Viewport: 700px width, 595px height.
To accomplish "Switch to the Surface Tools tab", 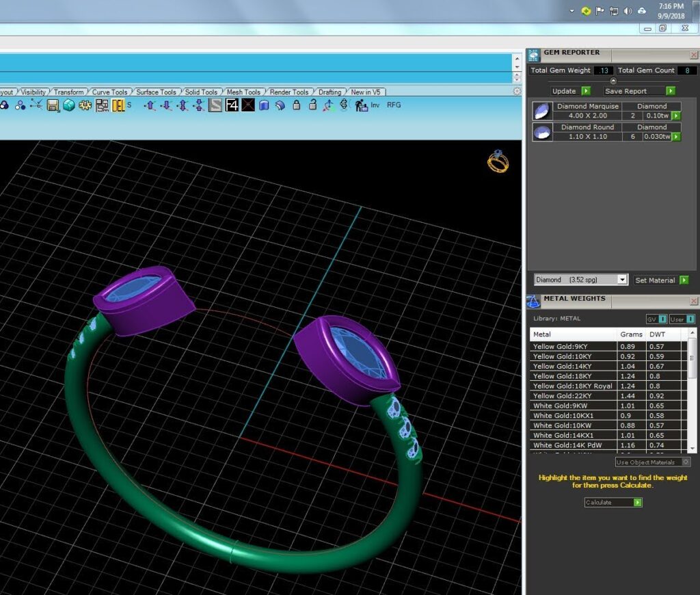I will click(157, 92).
